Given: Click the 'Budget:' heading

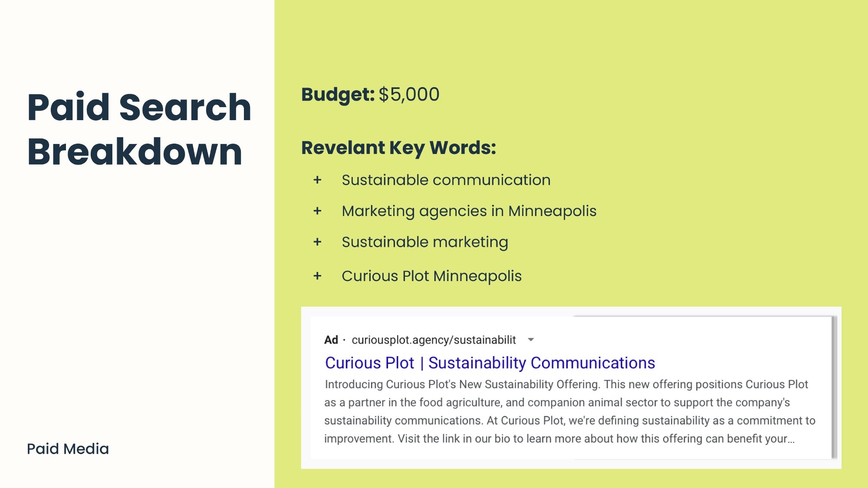Looking at the screenshot, I should click(338, 95).
